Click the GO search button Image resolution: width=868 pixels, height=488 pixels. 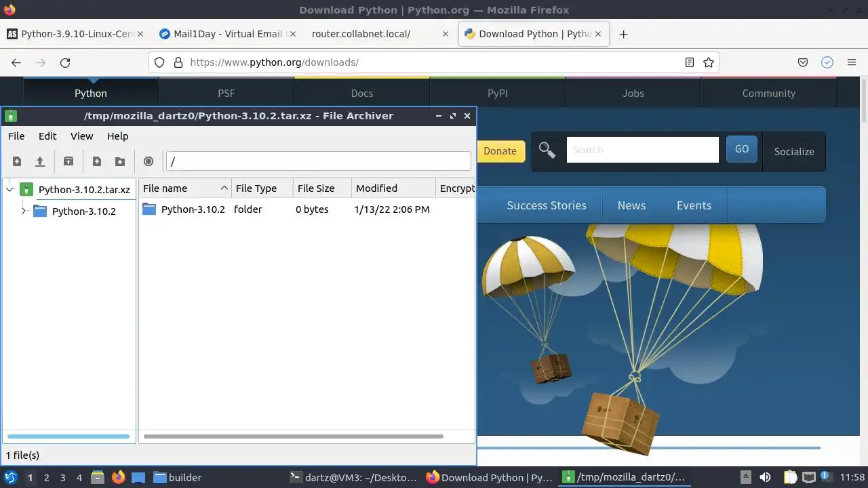[x=742, y=149]
